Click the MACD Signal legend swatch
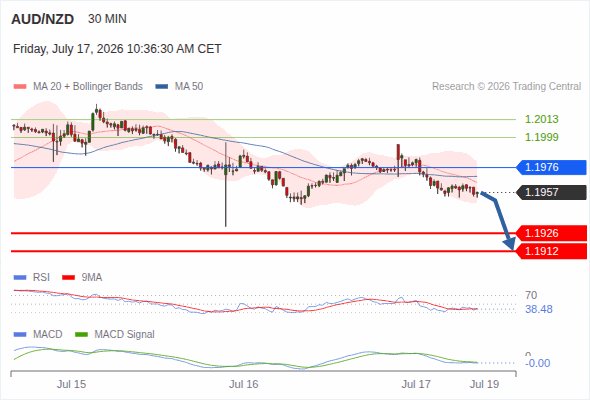590x400 pixels. coord(81,335)
